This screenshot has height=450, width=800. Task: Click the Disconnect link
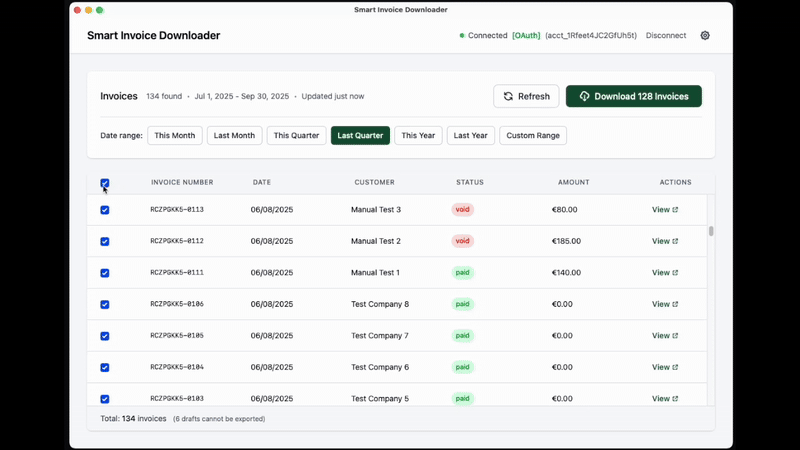(666, 35)
